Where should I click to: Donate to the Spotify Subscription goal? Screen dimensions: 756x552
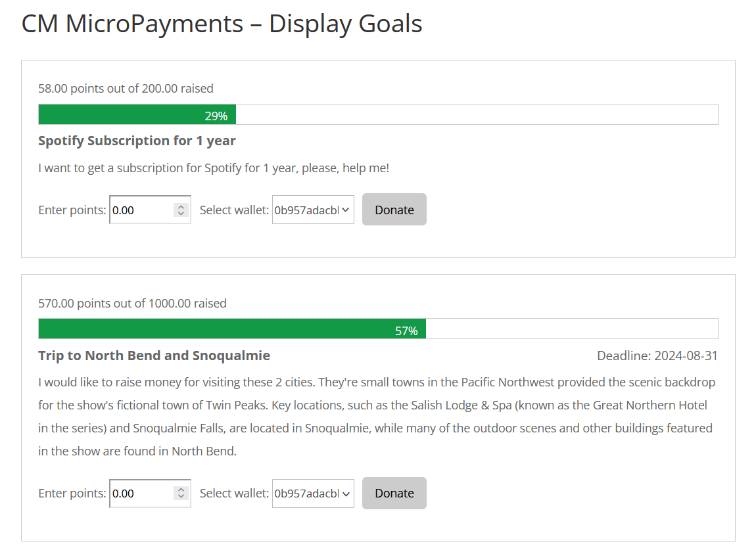pos(394,210)
